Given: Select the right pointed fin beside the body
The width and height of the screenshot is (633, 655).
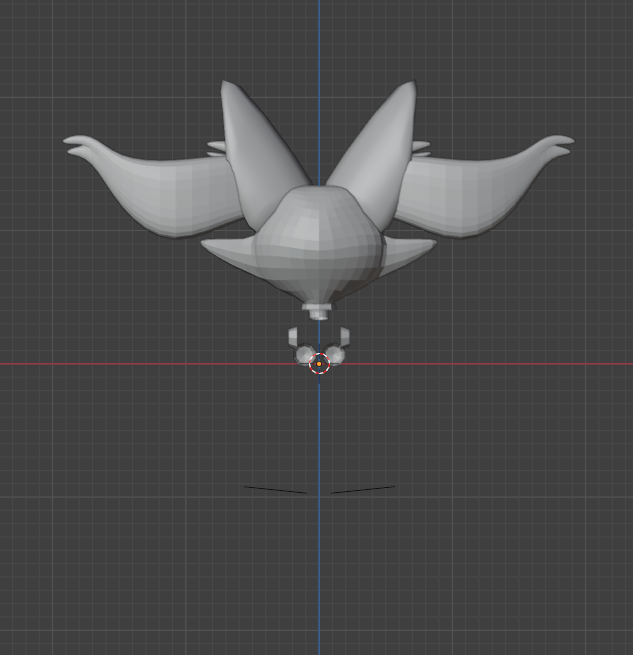Looking at the screenshot, I should pyautogui.click(x=409, y=254).
